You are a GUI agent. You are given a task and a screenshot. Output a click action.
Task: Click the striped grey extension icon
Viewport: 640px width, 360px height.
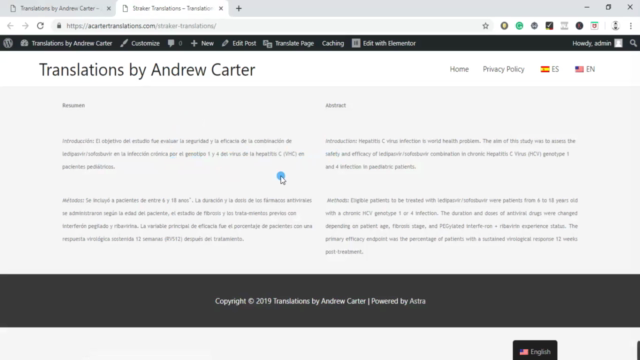564,26
